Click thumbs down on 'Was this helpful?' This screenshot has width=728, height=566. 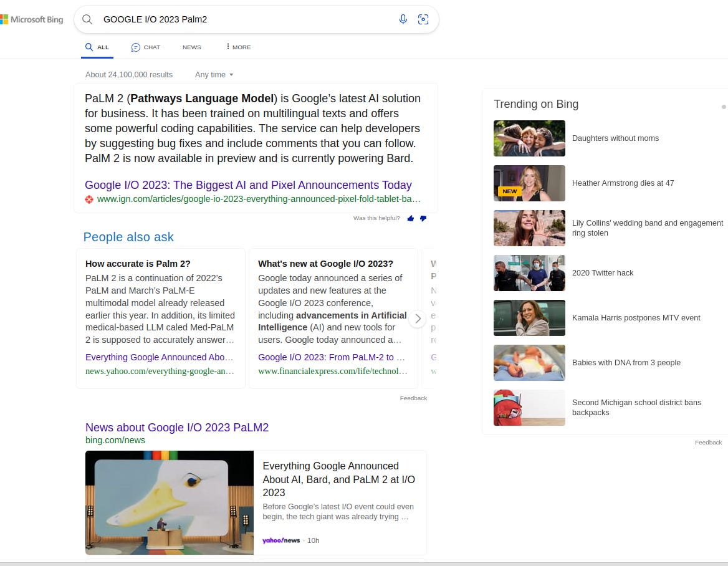[423, 218]
